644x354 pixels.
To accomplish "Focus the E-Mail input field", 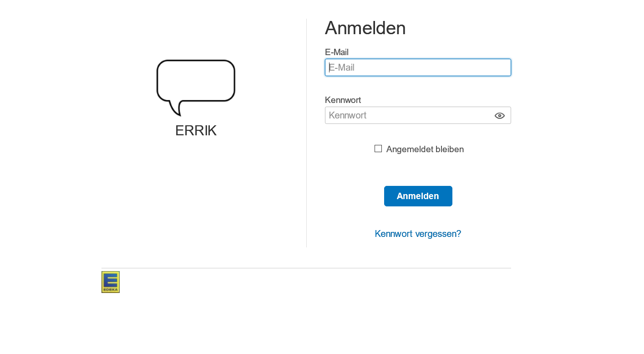I will (x=418, y=67).
